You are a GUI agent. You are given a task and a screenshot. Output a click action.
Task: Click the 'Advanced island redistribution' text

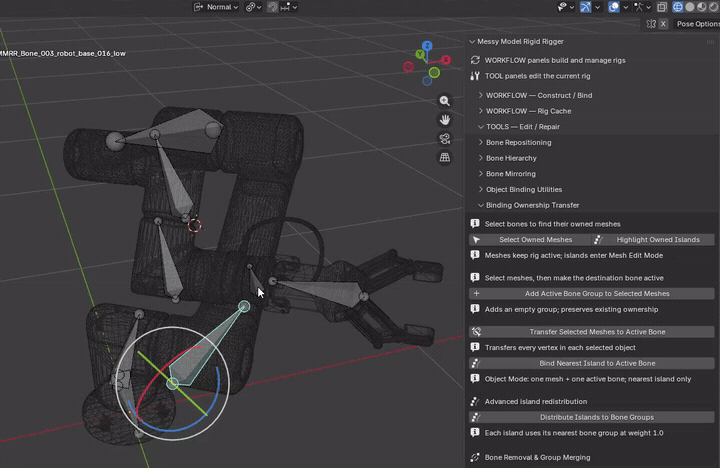536,401
